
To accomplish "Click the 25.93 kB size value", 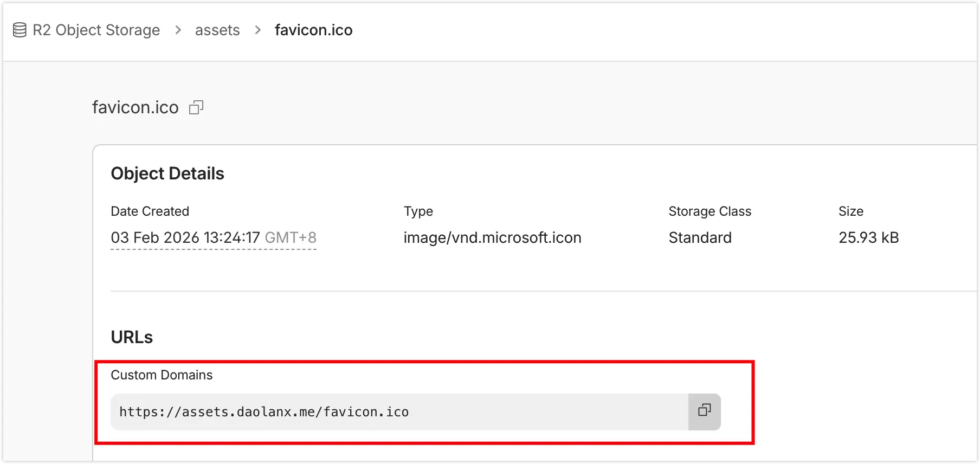I will click(868, 238).
